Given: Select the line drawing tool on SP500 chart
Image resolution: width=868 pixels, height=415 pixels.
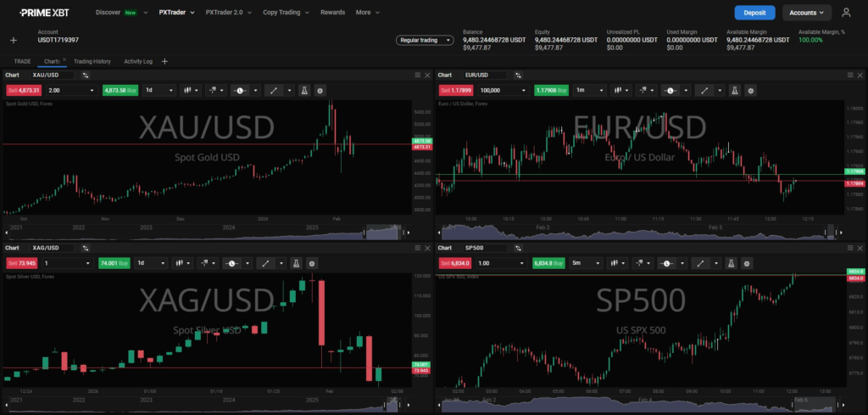Looking at the screenshot, I should (x=700, y=264).
